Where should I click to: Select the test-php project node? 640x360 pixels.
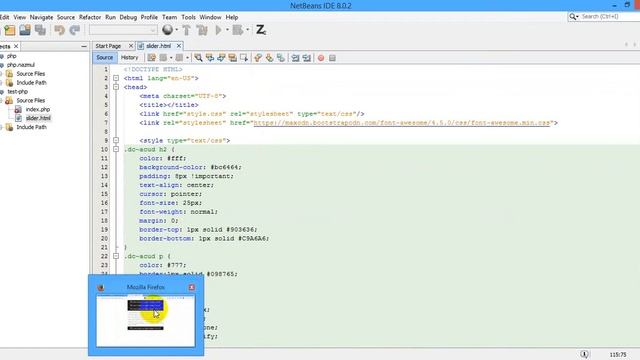(x=18, y=91)
